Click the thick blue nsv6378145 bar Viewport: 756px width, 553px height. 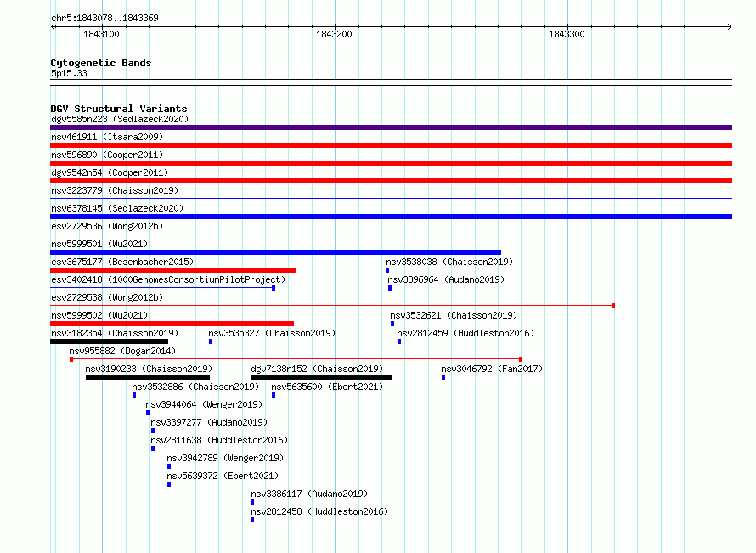point(391,217)
